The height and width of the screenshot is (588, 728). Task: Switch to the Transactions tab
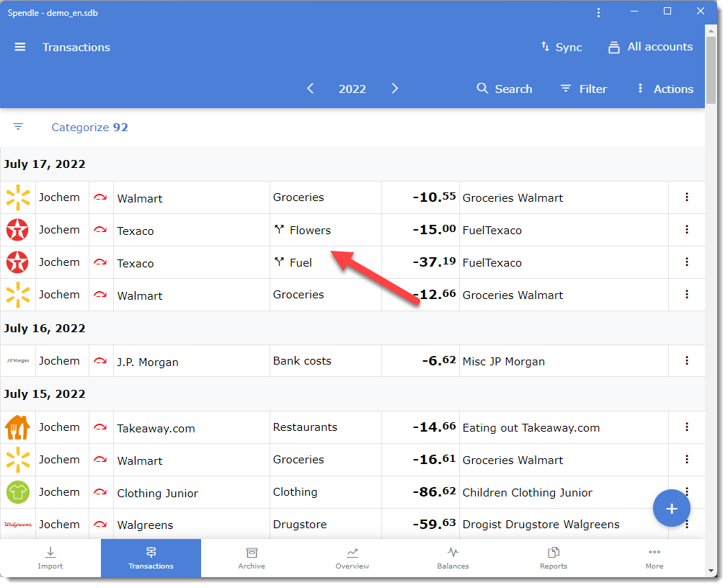click(151, 558)
